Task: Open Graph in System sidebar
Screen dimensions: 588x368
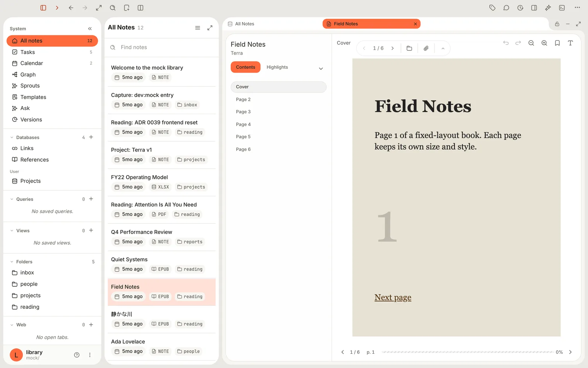Action: (28, 75)
